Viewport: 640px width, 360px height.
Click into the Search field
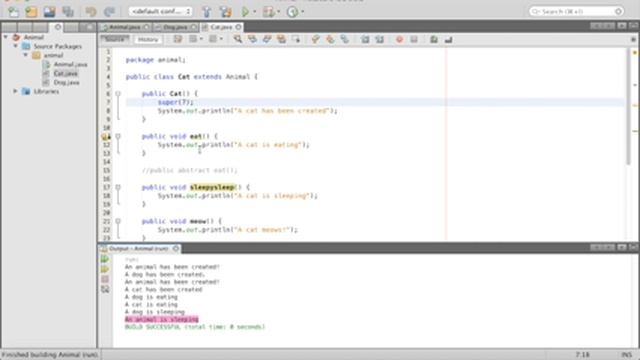(576, 11)
